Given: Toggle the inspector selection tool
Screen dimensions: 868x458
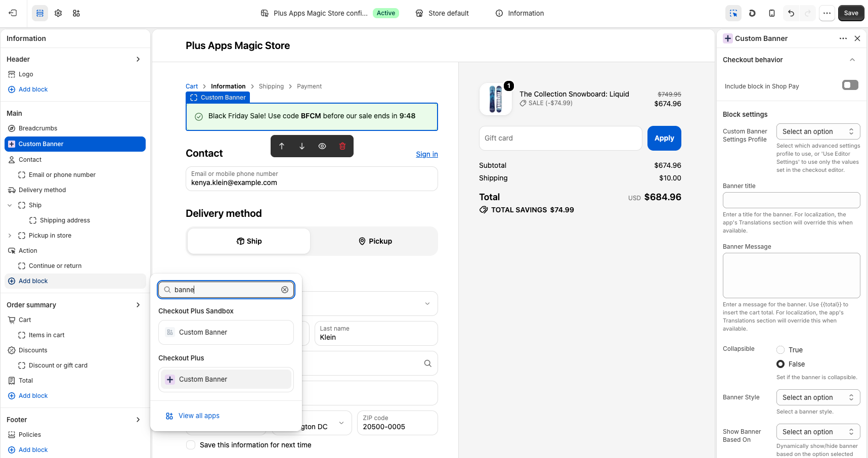Looking at the screenshot, I should pyautogui.click(x=733, y=13).
